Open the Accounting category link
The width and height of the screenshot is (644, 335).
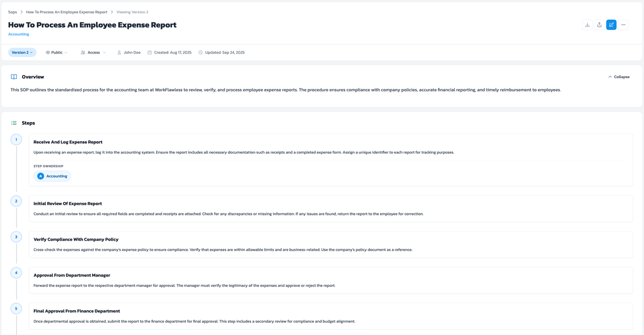[19, 34]
